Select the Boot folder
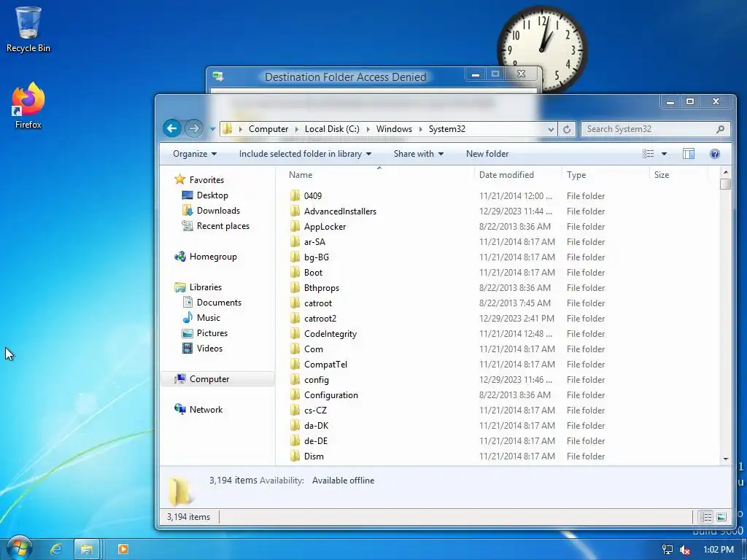This screenshot has width=747, height=560. click(x=306, y=273)
